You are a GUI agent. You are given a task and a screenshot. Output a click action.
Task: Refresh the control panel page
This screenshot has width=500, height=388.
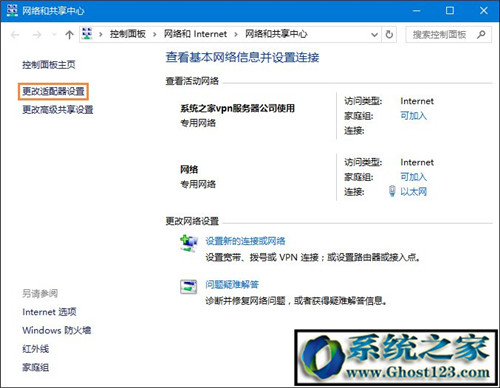click(389, 34)
